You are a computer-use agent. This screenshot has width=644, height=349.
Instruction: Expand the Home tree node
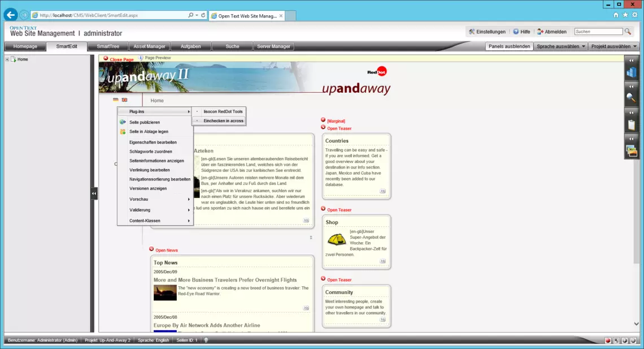(7, 59)
